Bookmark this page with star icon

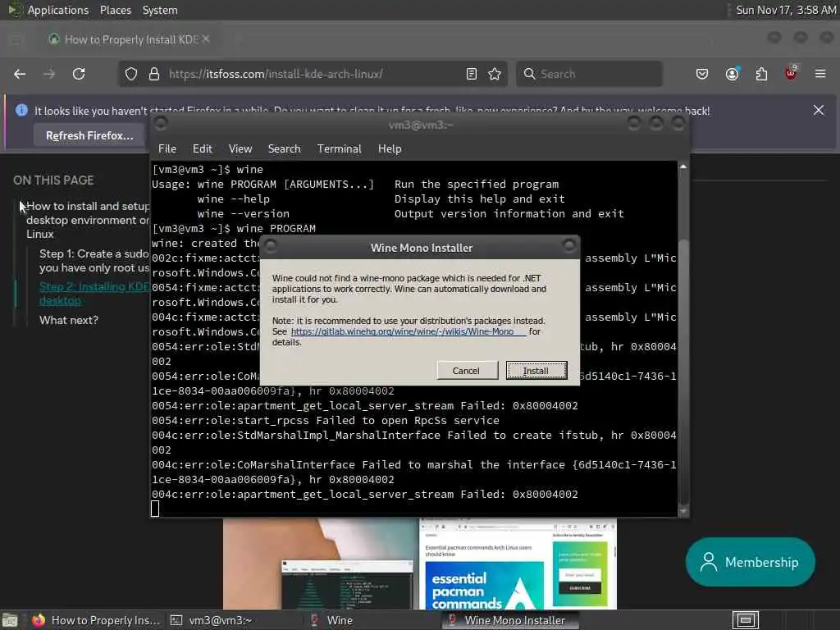(x=495, y=74)
